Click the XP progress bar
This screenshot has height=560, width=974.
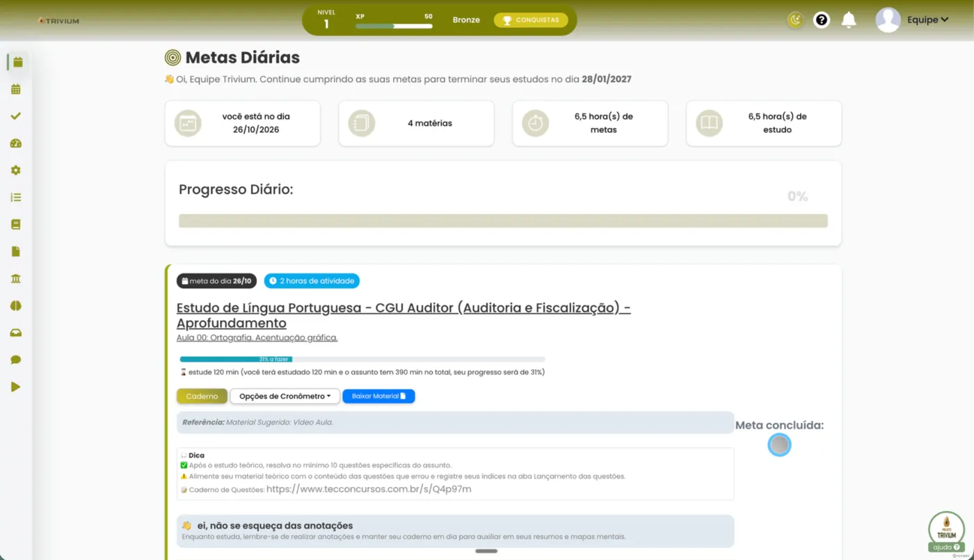[394, 26]
